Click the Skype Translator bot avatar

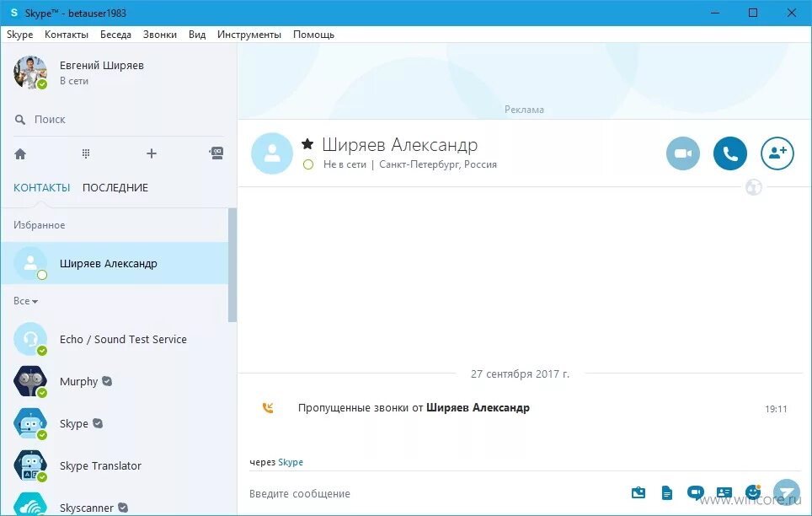(x=30, y=465)
